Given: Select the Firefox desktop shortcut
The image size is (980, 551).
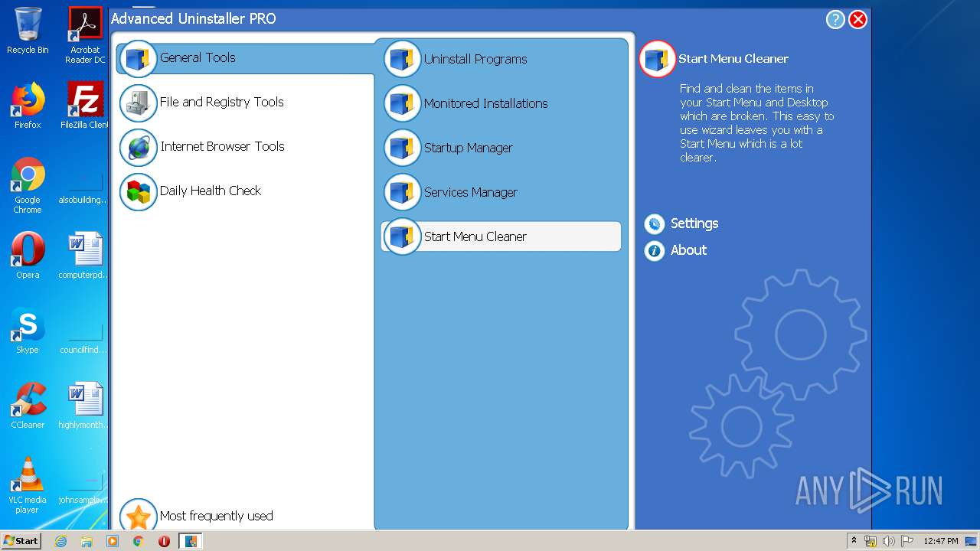Looking at the screenshot, I should [x=28, y=106].
